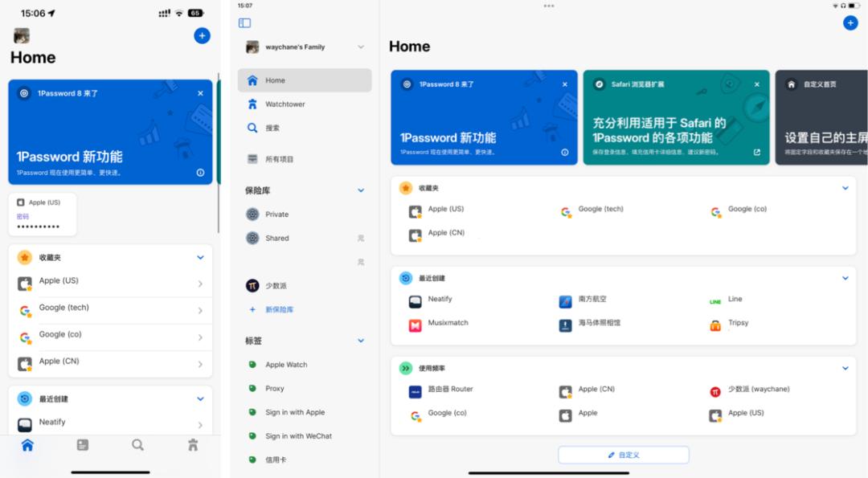Image resolution: width=868 pixels, height=478 pixels.
Task: Tap the blue plus button on the iPad screen
Action: [850, 22]
